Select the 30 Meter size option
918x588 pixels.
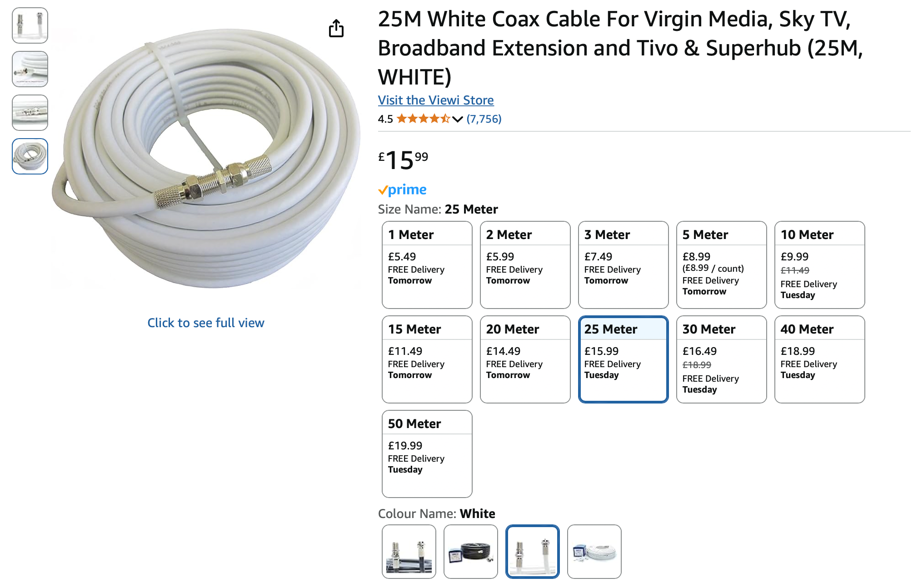[x=721, y=359]
